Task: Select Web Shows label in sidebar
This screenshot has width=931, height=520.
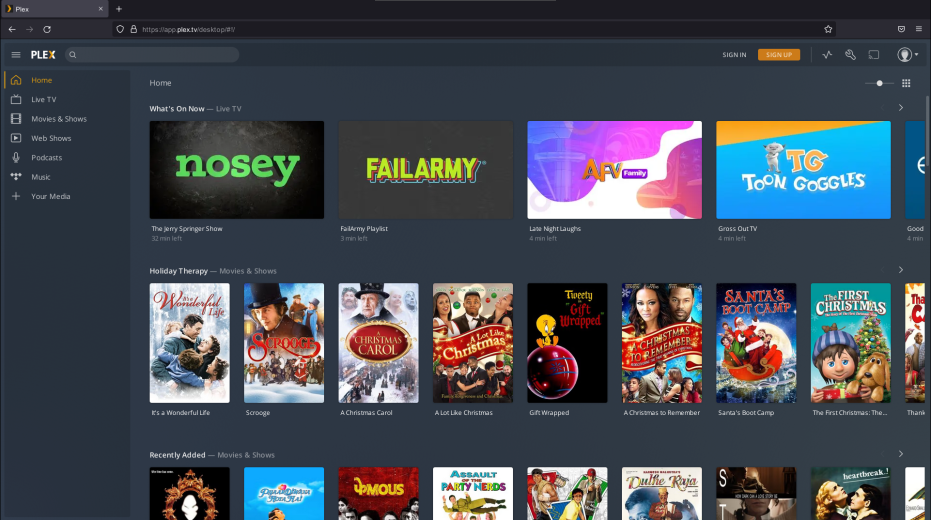Action: pos(51,138)
